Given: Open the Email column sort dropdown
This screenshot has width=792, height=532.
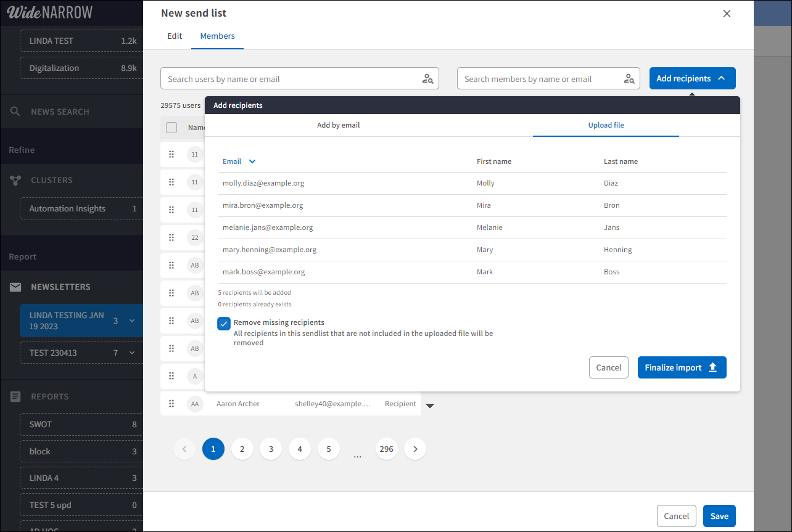Looking at the screenshot, I should tap(252, 161).
